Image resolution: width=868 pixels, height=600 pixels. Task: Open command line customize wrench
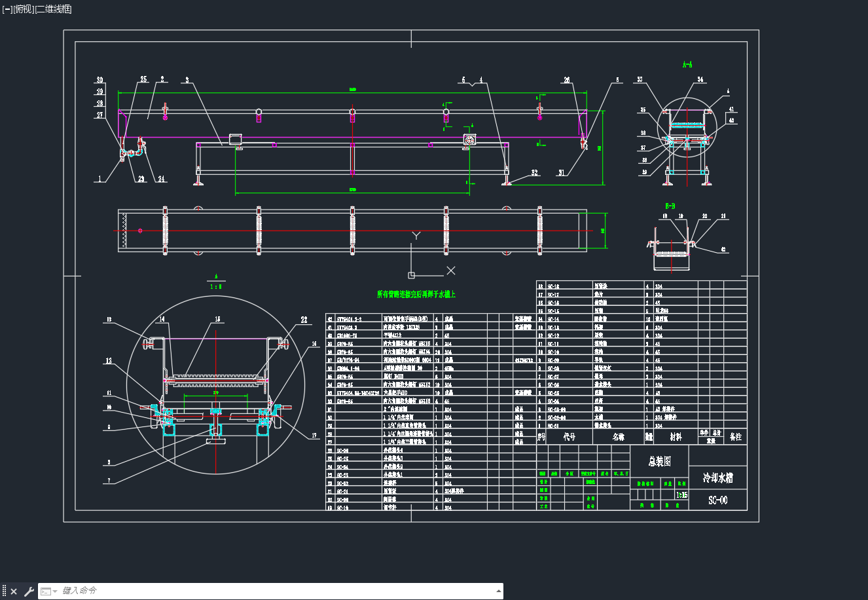pyautogui.click(x=29, y=591)
